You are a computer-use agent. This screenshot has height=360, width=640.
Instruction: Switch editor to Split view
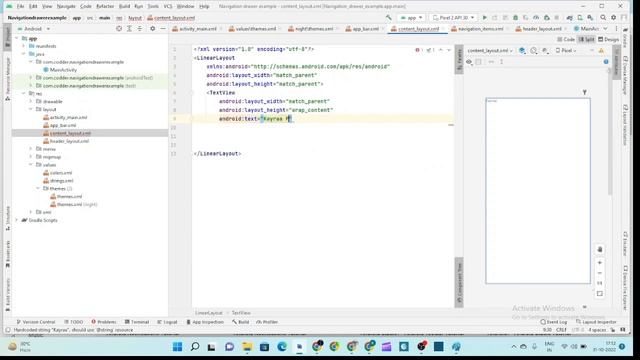[587, 40]
